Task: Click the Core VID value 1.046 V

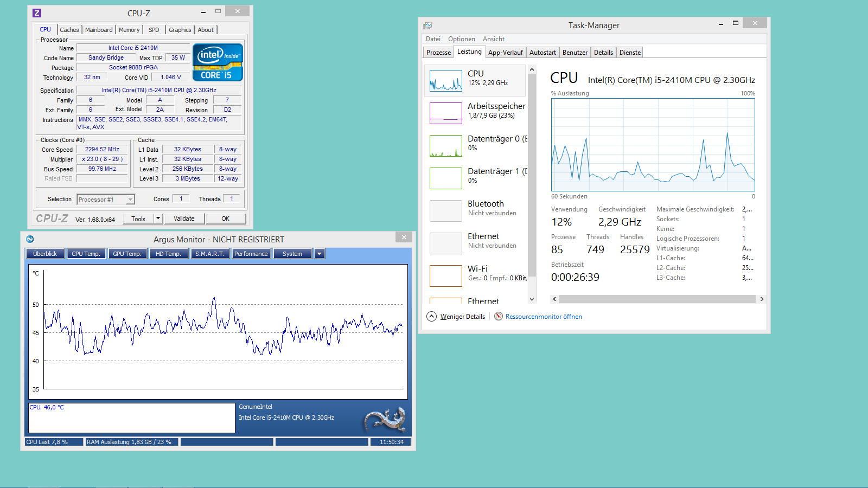Action: coord(171,77)
